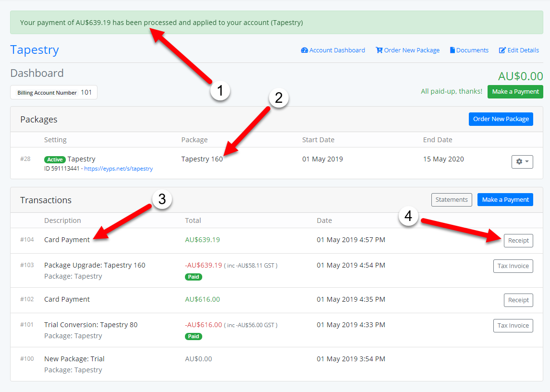550x392 pixels.
Task: Click the start date 01 May 2019
Action: [322, 159]
